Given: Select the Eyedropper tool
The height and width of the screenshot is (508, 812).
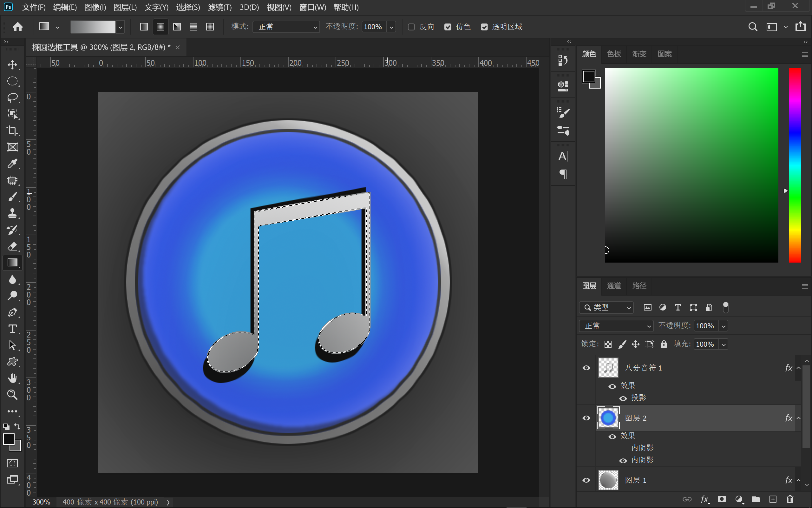Looking at the screenshot, I should click(12, 164).
